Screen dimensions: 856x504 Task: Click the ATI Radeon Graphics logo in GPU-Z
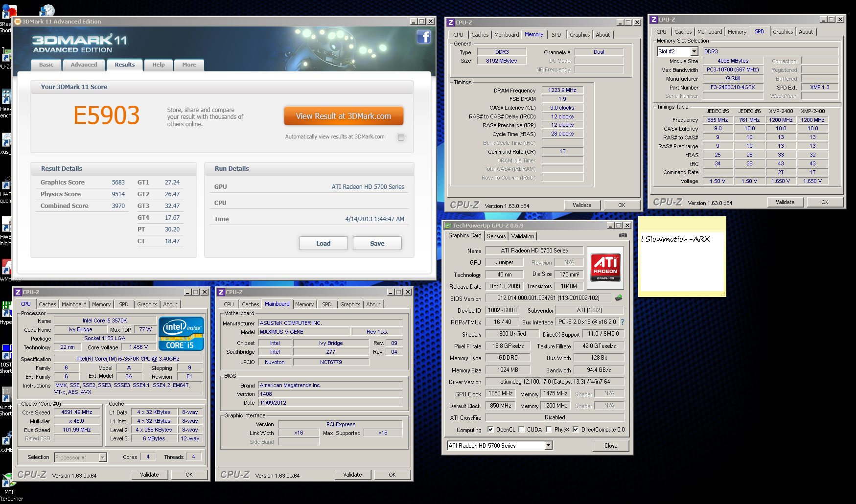[605, 268]
